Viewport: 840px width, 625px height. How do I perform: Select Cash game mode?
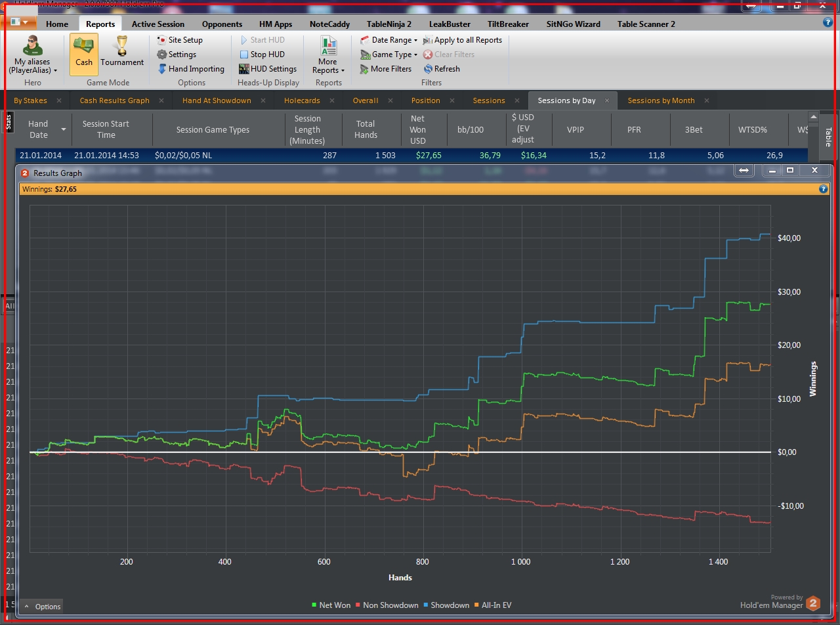pyautogui.click(x=84, y=54)
